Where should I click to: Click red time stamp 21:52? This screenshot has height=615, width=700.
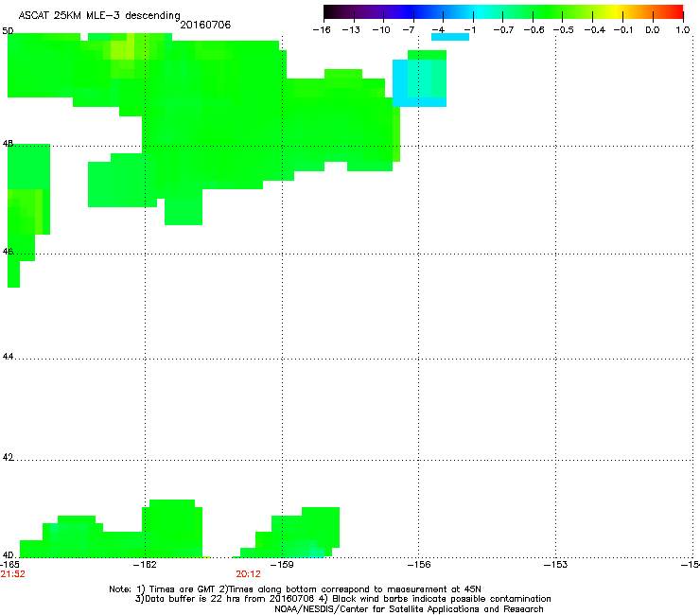point(12,574)
